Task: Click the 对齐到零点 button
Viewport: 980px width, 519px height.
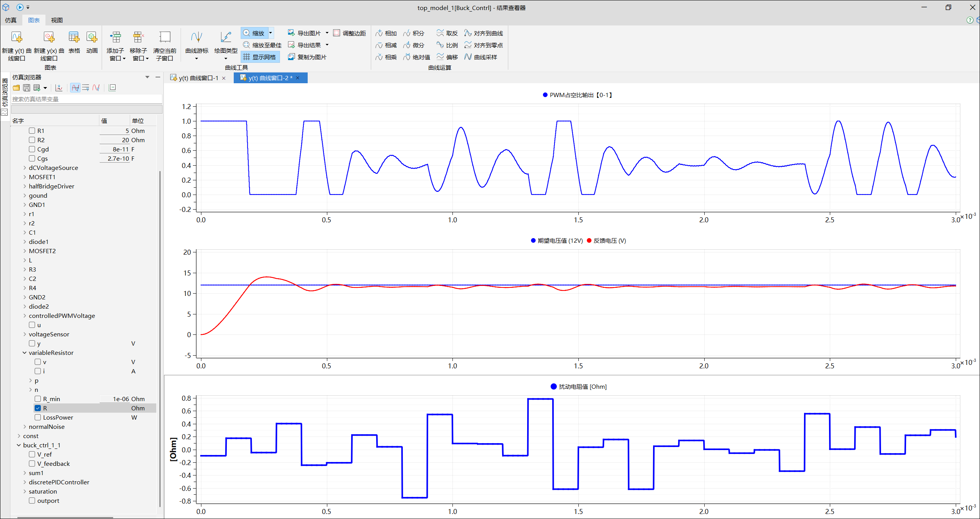Action: [x=484, y=45]
